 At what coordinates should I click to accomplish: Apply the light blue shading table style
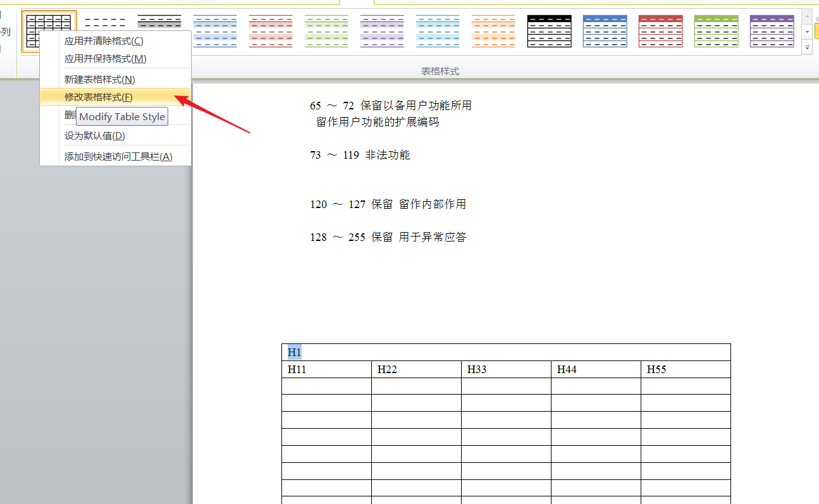(x=215, y=32)
